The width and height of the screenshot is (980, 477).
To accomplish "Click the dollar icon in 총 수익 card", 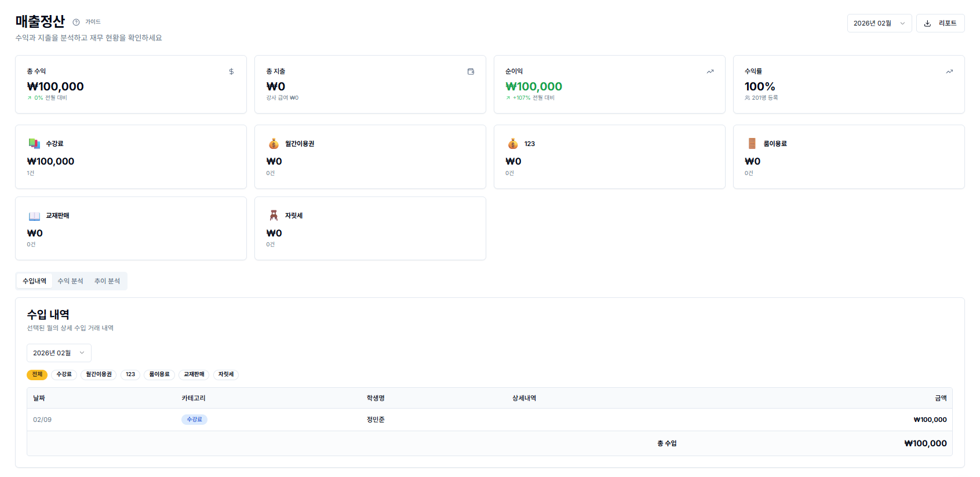I will pos(231,71).
